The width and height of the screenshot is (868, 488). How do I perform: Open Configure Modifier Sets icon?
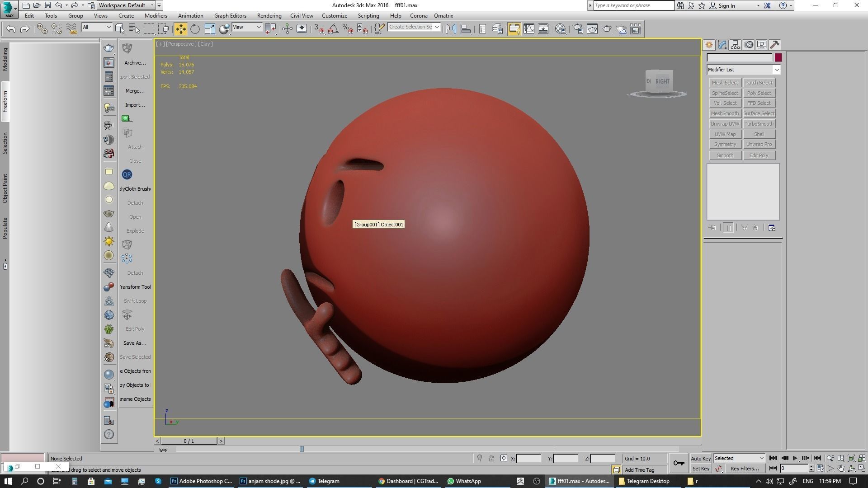tap(772, 228)
